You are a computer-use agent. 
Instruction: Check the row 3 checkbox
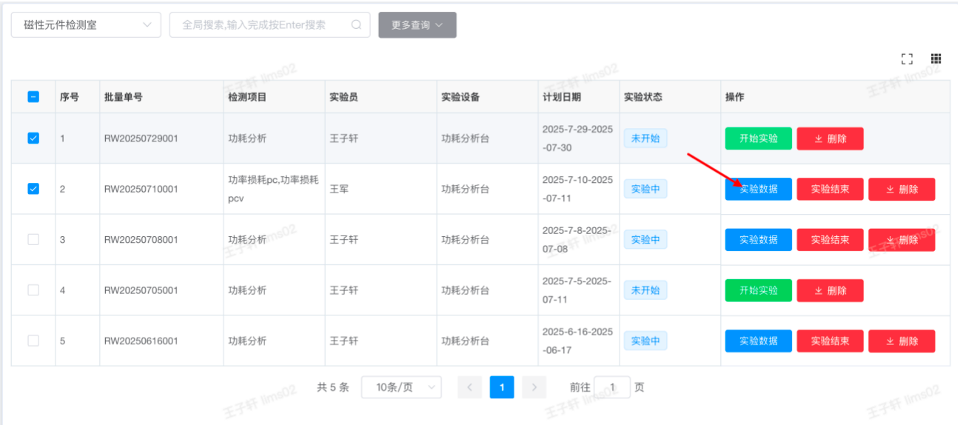tap(33, 239)
